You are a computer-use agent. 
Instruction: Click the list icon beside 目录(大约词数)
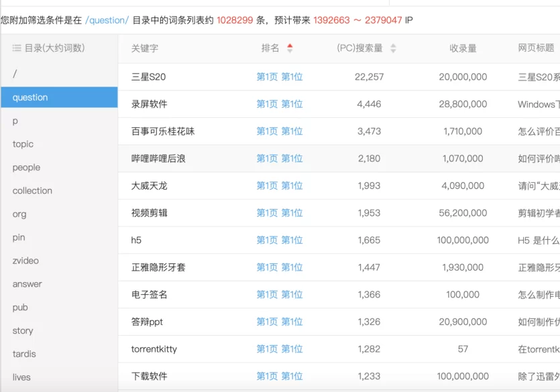pos(17,48)
